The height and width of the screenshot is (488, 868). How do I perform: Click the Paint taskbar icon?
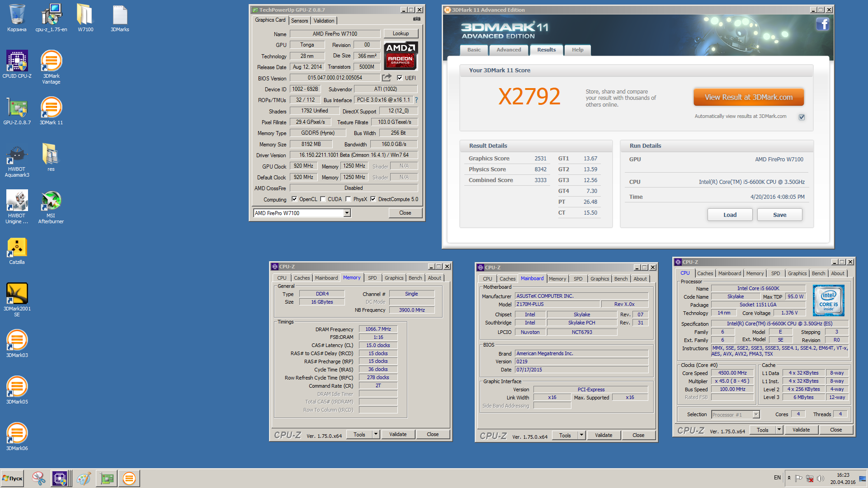coord(84,479)
